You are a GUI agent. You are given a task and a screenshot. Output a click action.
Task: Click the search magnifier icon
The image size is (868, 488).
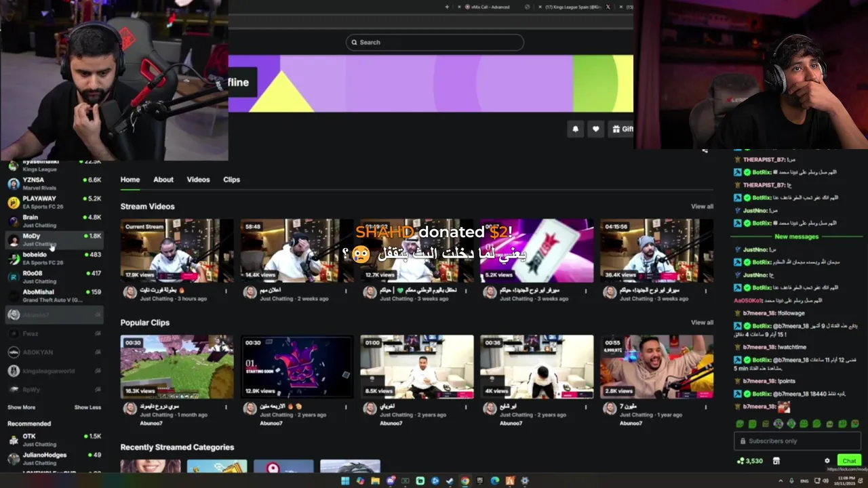(x=353, y=42)
